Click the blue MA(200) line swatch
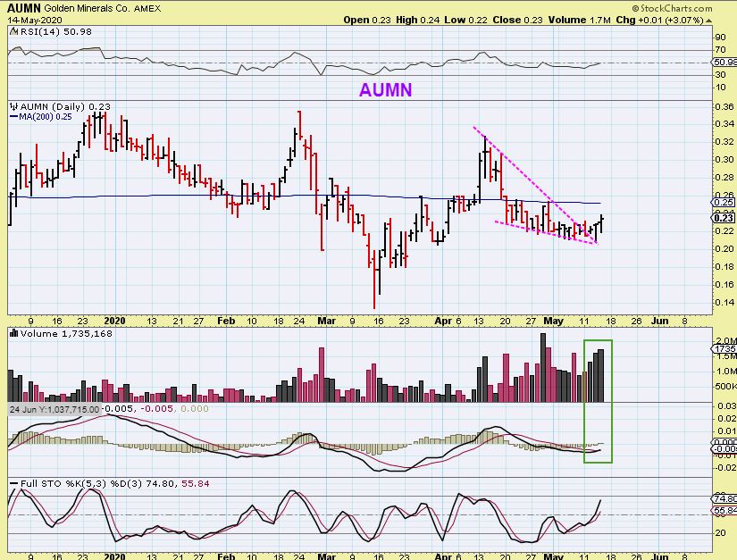Image resolution: width=737 pixels, height=560 pixels. click(x=13, y=117)
